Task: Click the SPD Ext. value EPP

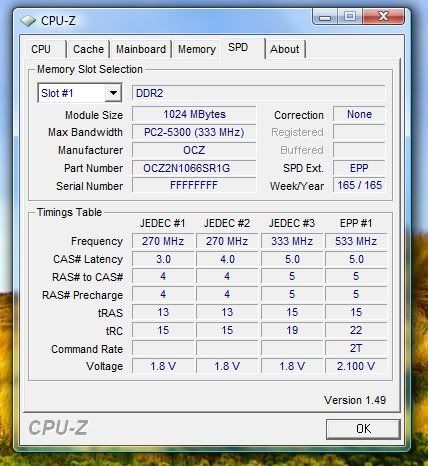Action: (359, 168)
